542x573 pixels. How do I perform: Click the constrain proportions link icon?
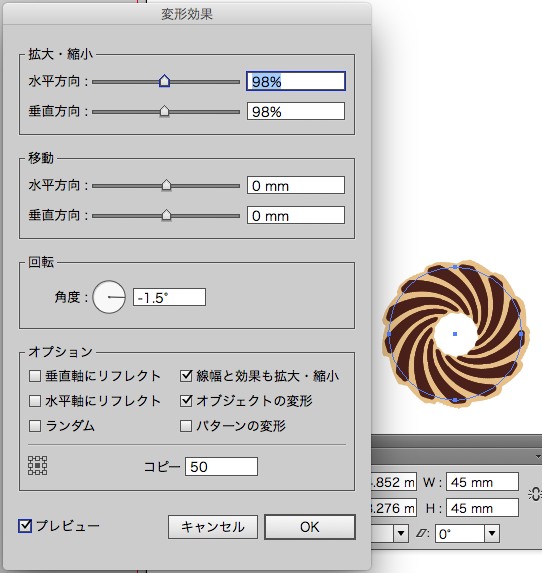[x=535, y=494]
